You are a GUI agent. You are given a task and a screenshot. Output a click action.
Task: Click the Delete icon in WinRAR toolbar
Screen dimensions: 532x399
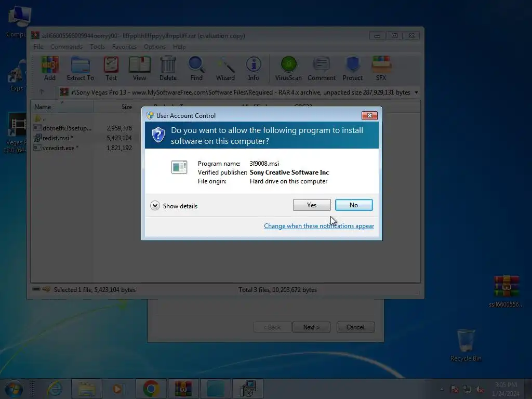(x=168, y=69)
